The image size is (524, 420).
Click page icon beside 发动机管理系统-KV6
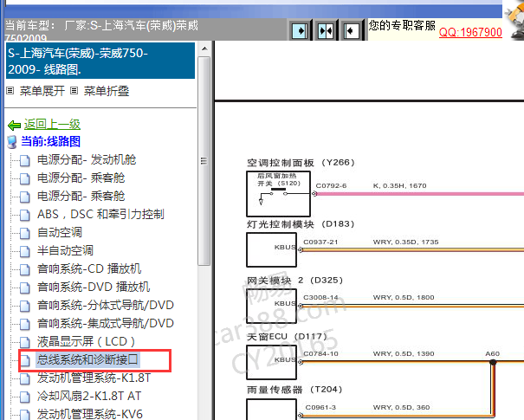[25, 415]
